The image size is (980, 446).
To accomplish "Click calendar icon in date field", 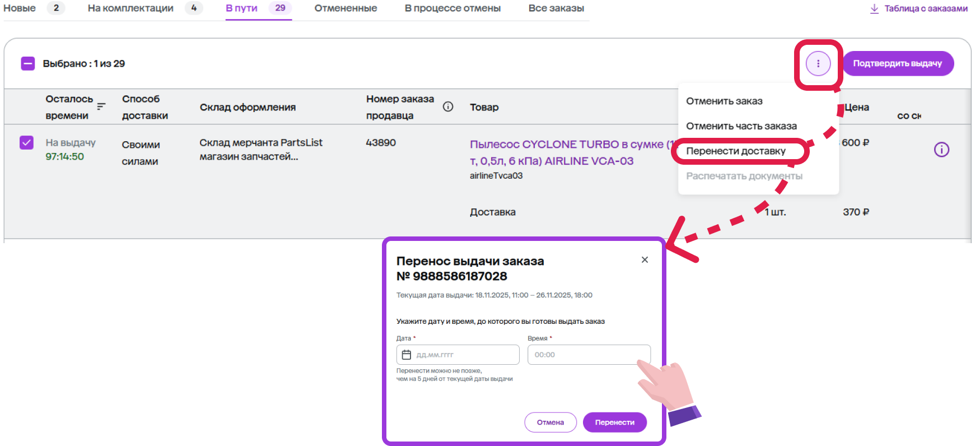I will 407,355.
